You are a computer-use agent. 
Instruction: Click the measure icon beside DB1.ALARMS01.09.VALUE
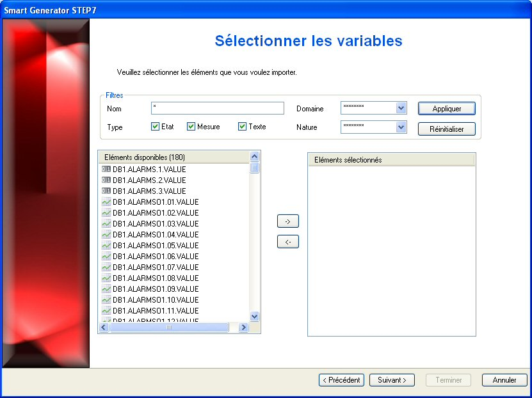(106, 289)
